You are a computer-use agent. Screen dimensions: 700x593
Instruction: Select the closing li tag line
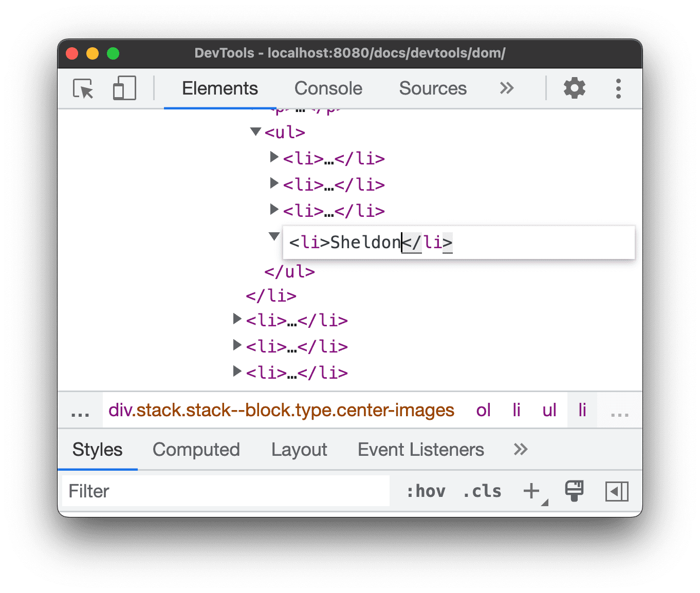pos(271,296)
